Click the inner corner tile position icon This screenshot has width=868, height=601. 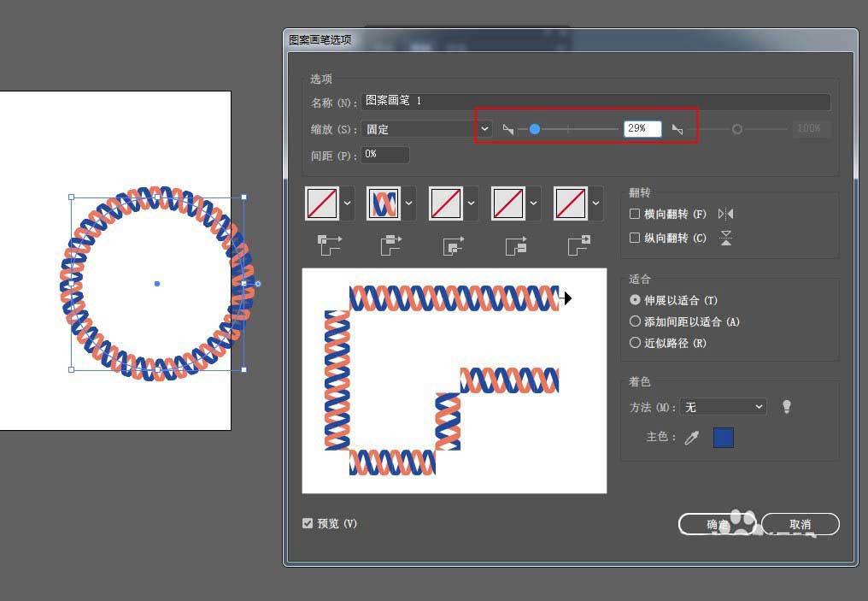coord(454,245)
